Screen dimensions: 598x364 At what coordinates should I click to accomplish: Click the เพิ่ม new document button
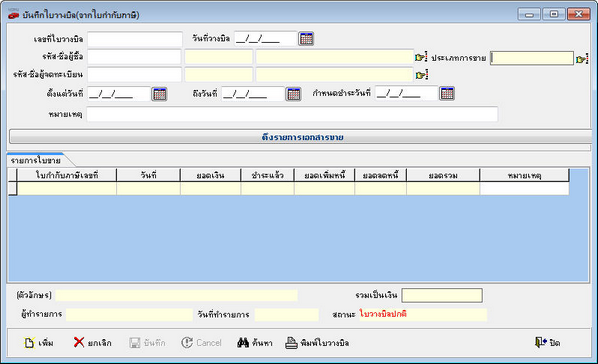click(39, 343)
